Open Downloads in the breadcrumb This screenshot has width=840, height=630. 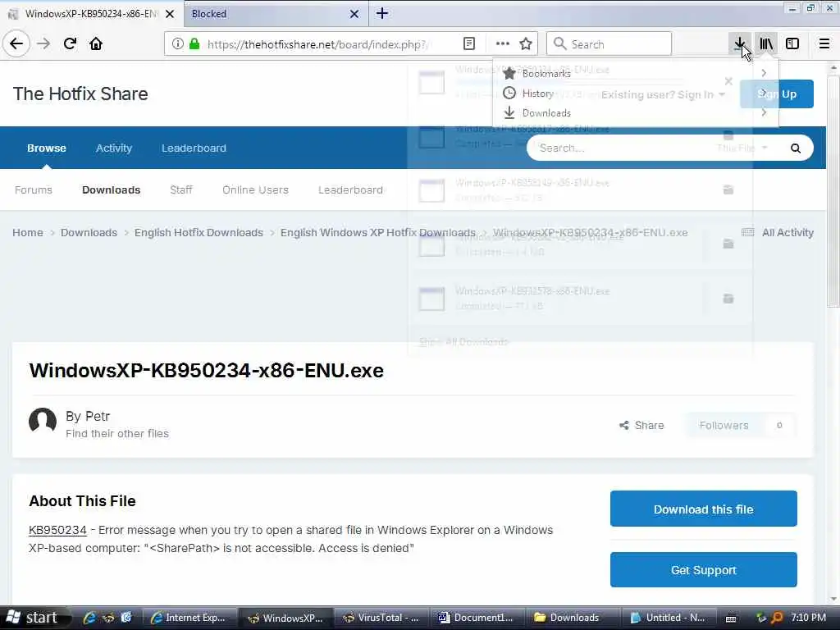click(x=89, y=232)
